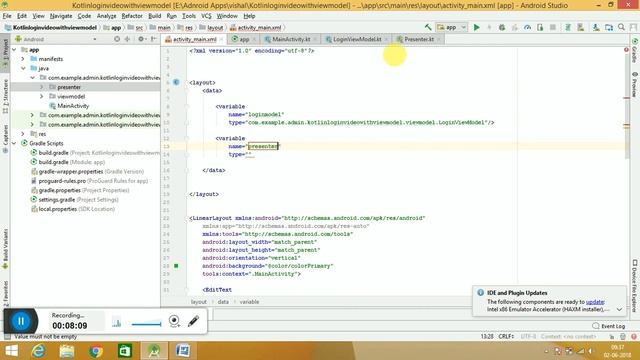640x360 pixels.
Task: Click hide Project panel icon
Action: [153, 39]
